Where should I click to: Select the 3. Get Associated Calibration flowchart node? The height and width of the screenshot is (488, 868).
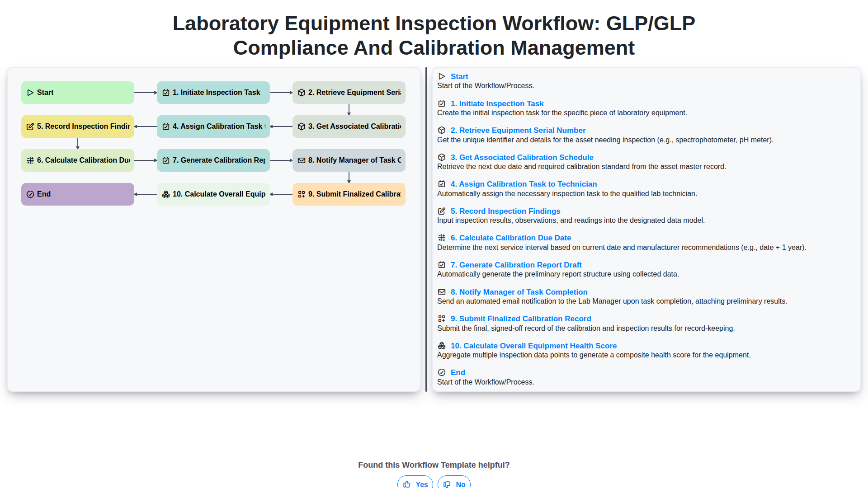(x=349, y=127)
